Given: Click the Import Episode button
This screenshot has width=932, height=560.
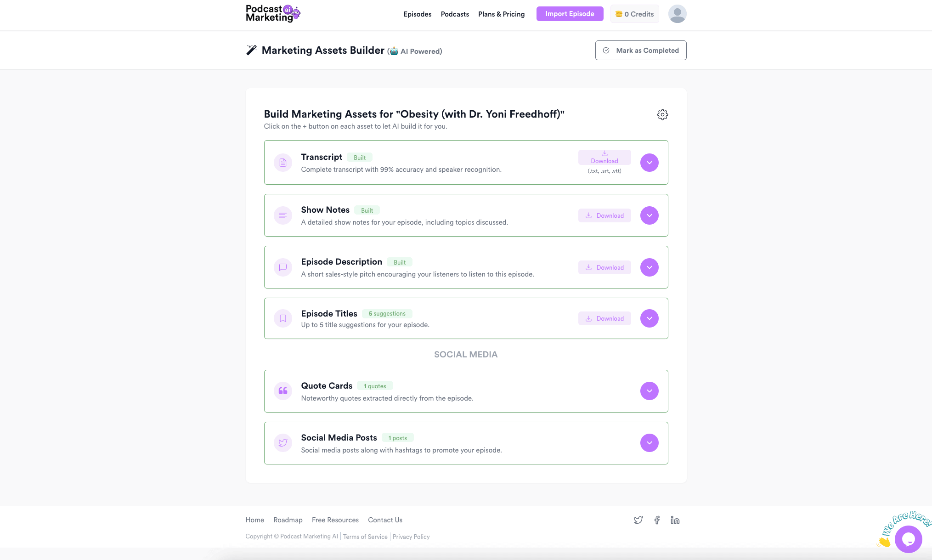Looking at the screenshot, I should pyautogui.click(x=570, y=14).
